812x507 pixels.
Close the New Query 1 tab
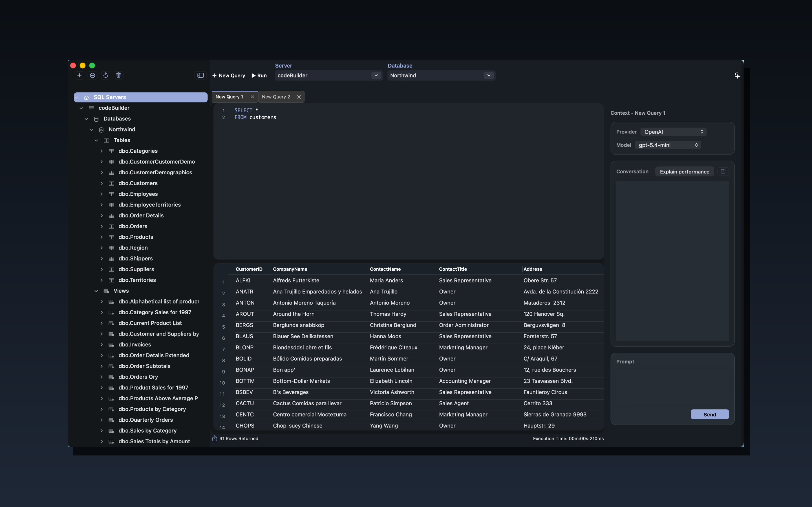[x=253, y=97]
